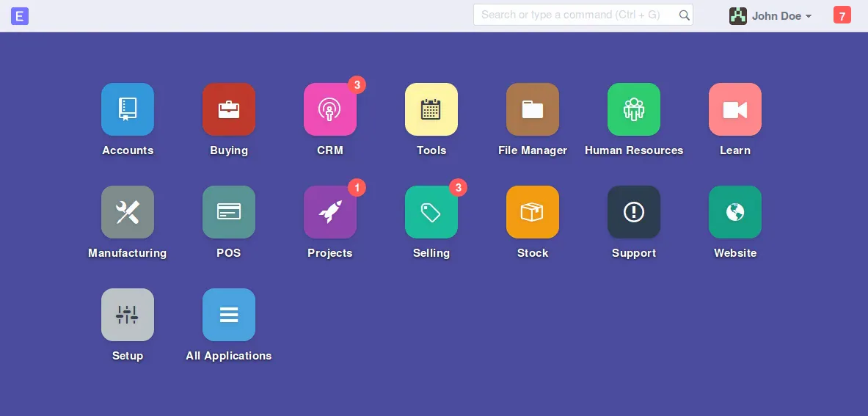
Task: Open the Buying briefcase icon
Action: (x=229, y=109)
